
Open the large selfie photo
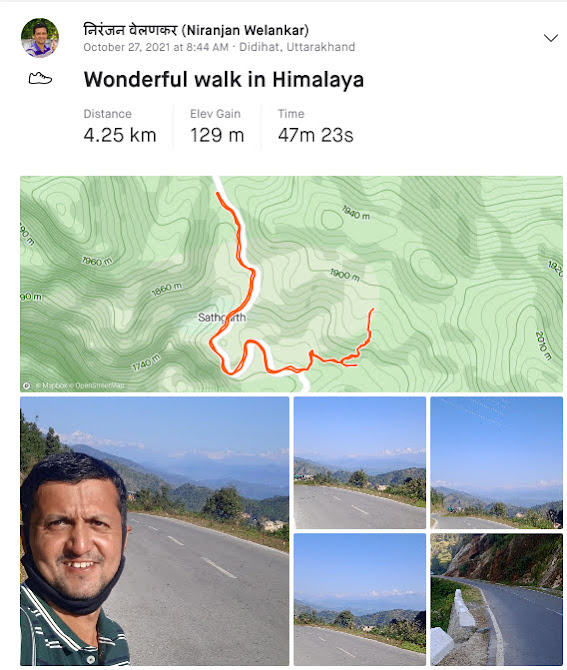pos(155,531)
